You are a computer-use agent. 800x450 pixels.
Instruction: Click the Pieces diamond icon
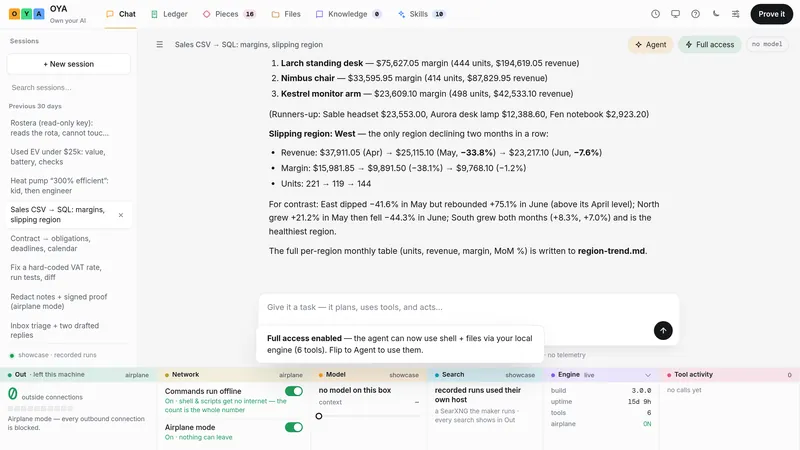(x=207, y=14)
